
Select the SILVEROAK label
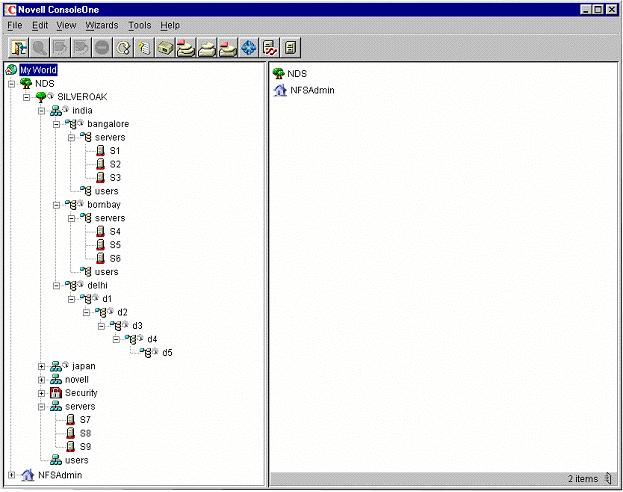[82, 97]
